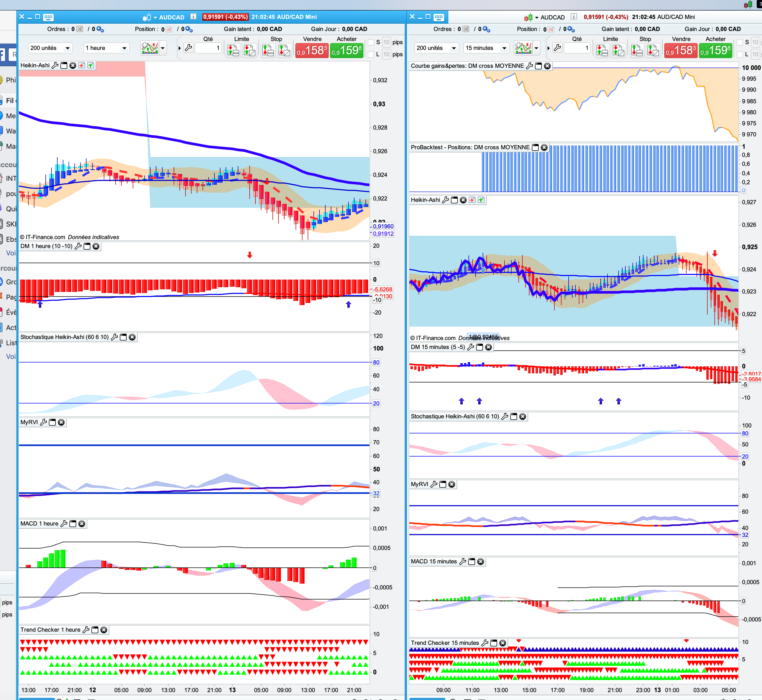
Task: Open the indicators button in the left chart toolbar
Action: pyautogui.click(x=150, y=48)
